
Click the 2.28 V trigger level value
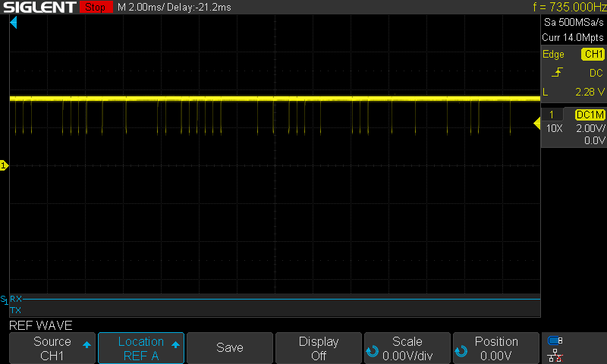(x=590, y=92)
